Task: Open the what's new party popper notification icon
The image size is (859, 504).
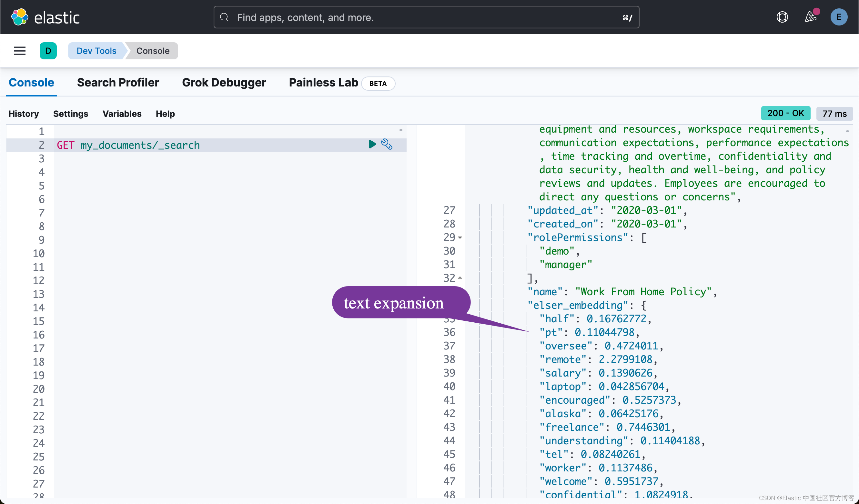Action: click(x=811, y=17)
